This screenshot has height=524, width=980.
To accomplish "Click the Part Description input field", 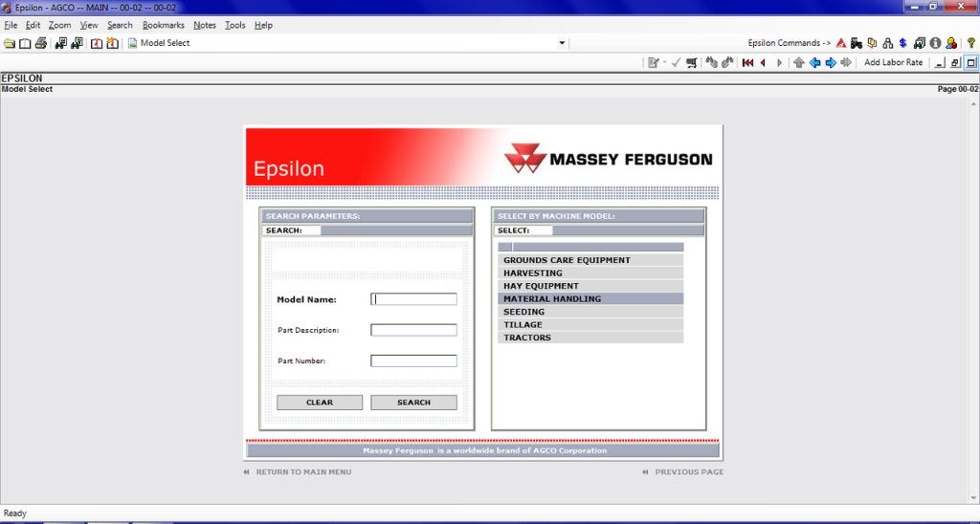I will click(x=413, y=330).
